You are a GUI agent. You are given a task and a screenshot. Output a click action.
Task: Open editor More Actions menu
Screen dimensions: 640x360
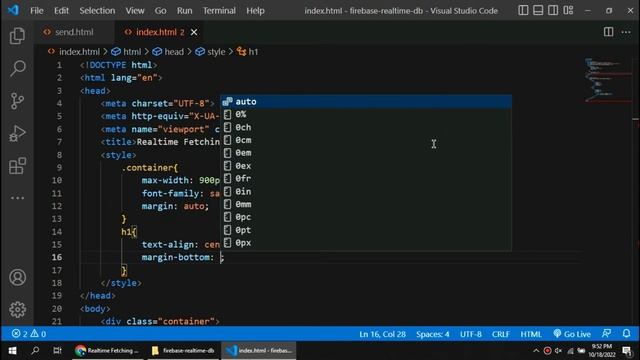(626, 32)
